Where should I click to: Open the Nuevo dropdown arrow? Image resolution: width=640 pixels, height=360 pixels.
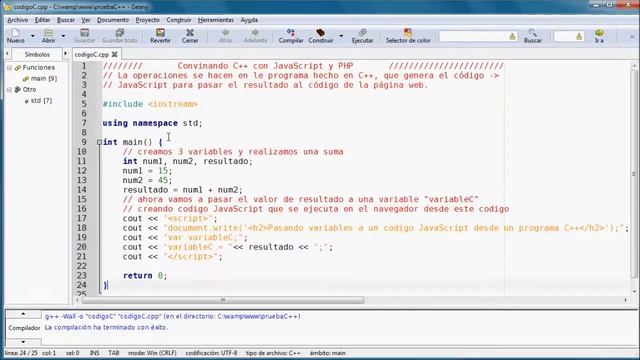(33, 36)
